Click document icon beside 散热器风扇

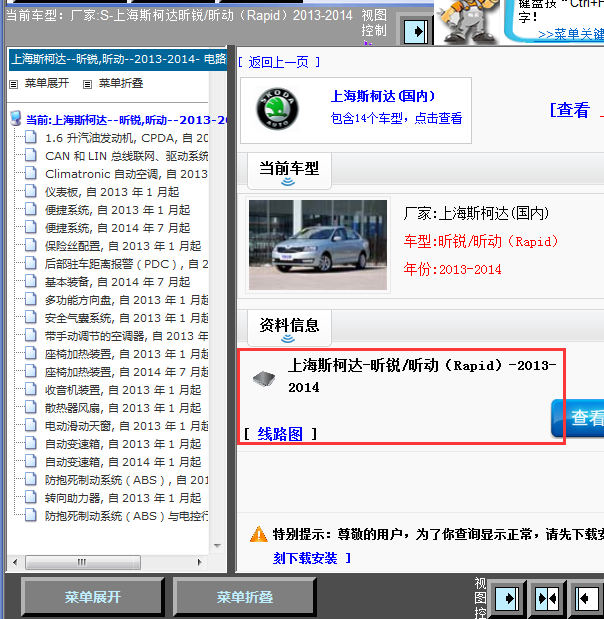(30, 407)
